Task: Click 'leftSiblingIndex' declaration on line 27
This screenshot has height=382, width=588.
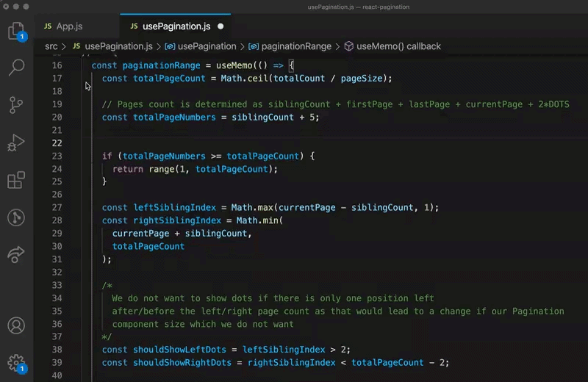Action: (174, 208)
